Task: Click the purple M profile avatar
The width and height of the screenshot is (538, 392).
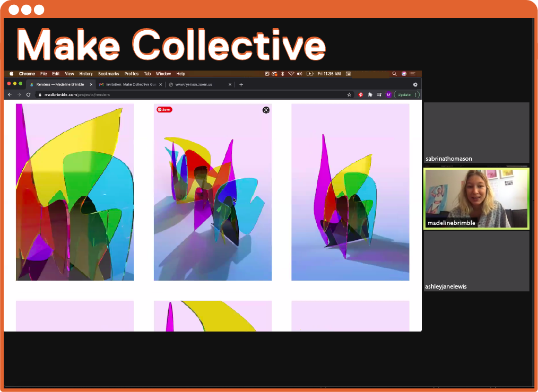Action: click(x=388, y=94)
